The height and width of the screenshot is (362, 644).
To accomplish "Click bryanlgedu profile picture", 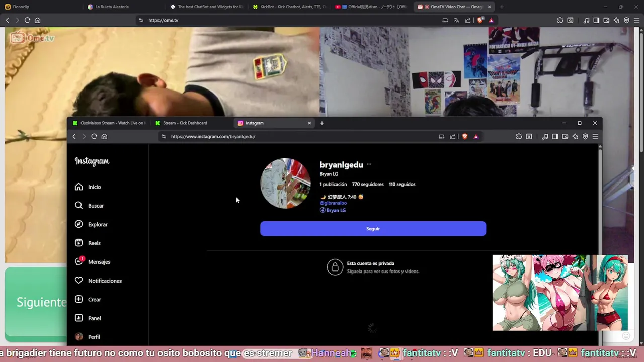I will (x=285, y=183).
